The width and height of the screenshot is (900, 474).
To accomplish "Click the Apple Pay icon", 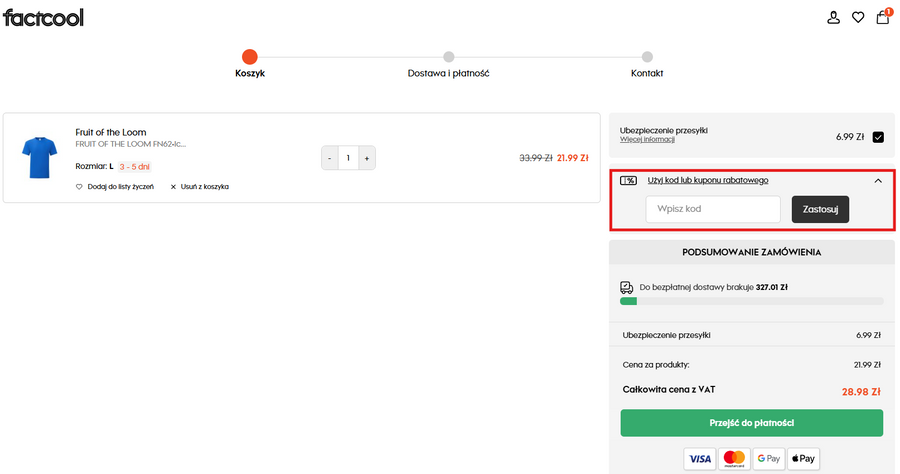I will click(802, 459).
